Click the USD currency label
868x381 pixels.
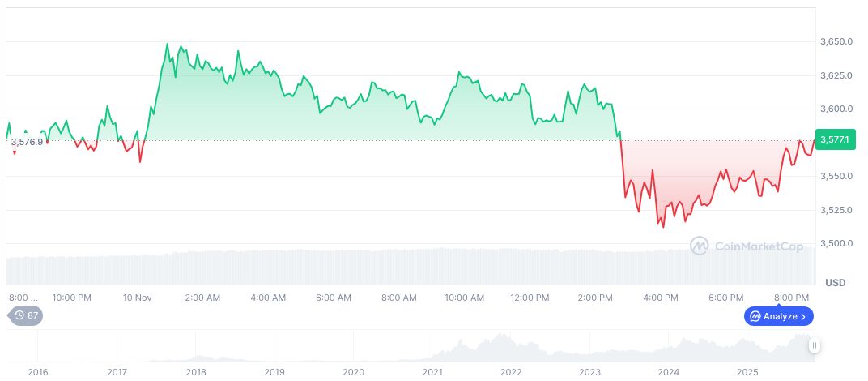click(835, 283)
